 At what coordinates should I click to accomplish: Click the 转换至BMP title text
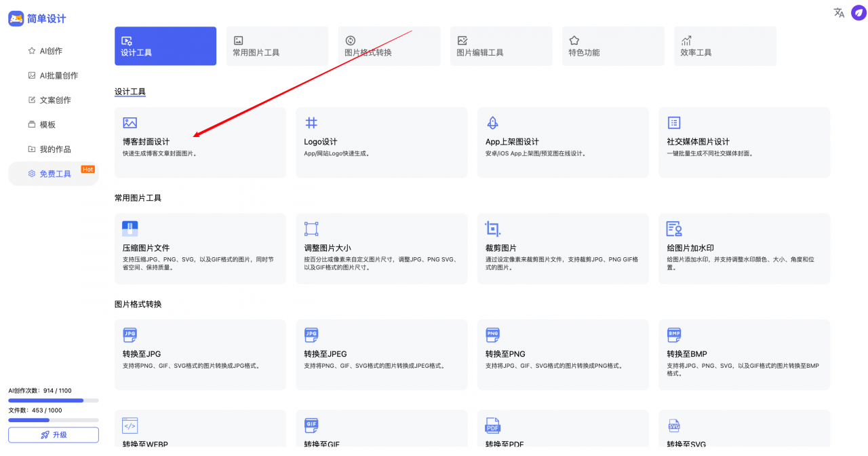[x=687, y=354]
